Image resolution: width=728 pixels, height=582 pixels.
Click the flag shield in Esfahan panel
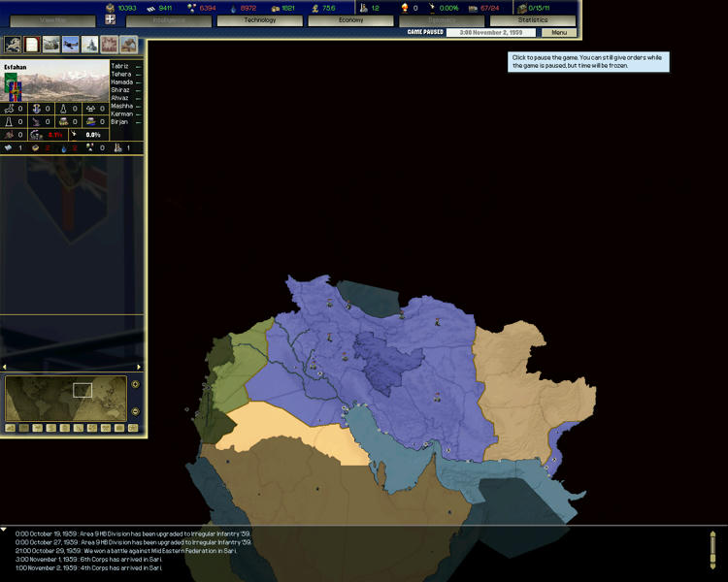click(x=13, y=88)
